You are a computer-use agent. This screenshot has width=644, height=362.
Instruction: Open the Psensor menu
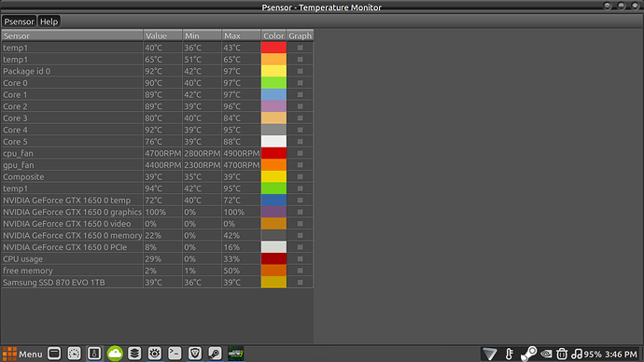pyautogui.click(x=19, y=21)
